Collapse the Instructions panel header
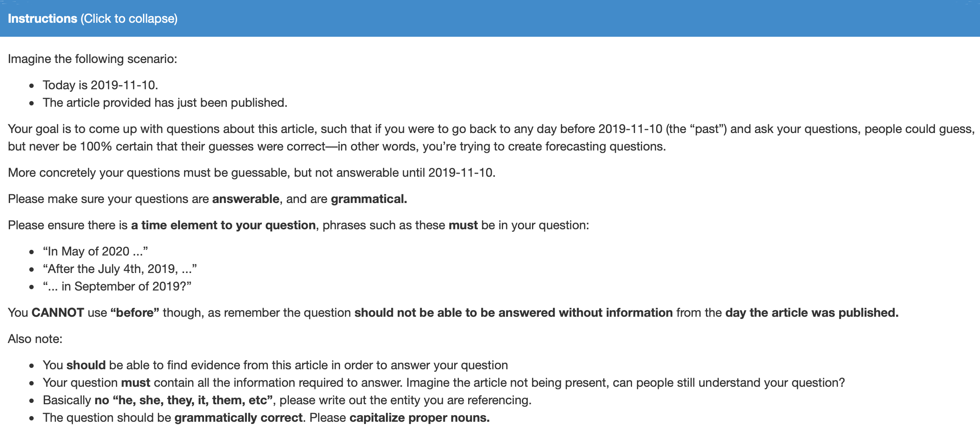 click(490, 18)
